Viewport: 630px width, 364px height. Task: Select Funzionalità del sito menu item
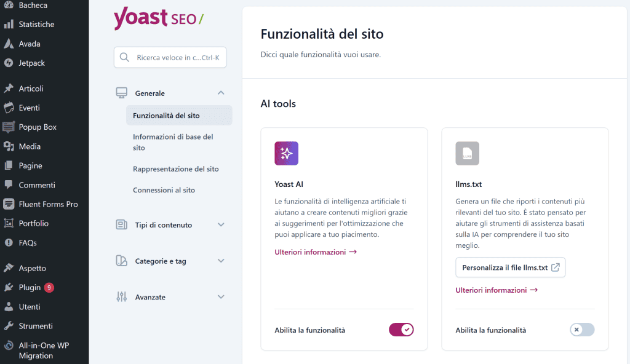179,116
